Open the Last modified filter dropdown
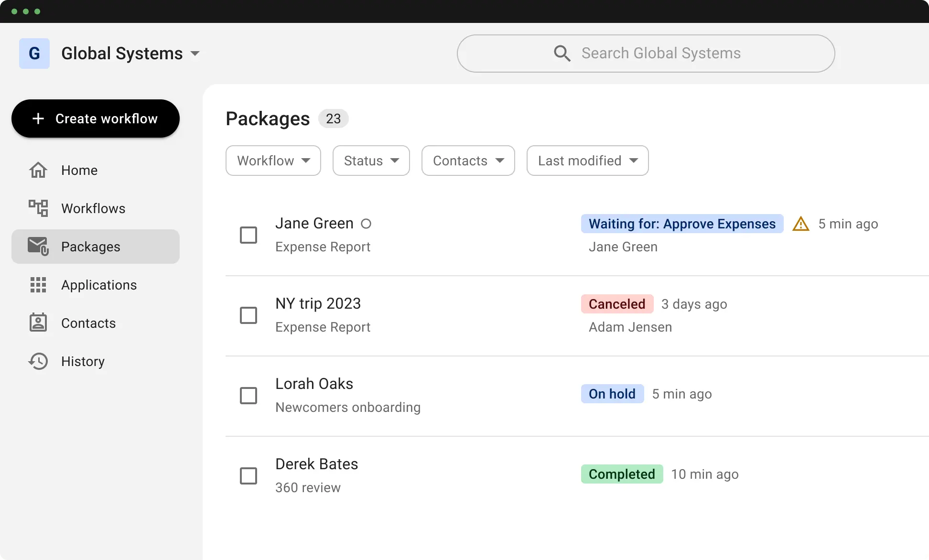 coord(587,161)
